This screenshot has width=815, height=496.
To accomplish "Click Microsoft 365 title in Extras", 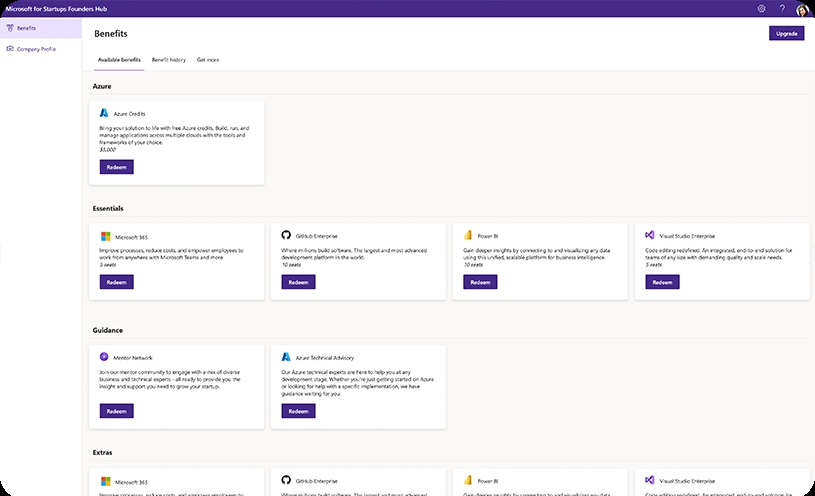I will pyautogui.click(x=131, y=482).
